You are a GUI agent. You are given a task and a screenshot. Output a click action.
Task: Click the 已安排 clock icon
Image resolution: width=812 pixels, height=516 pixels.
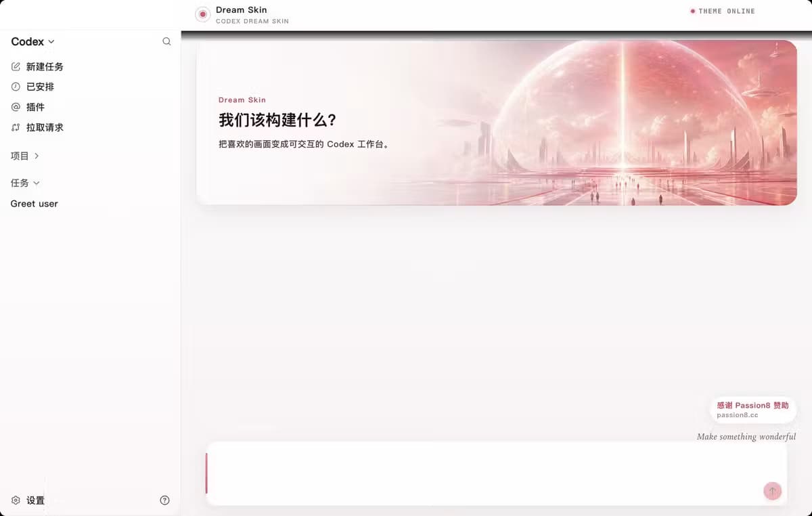click(16, 87)
